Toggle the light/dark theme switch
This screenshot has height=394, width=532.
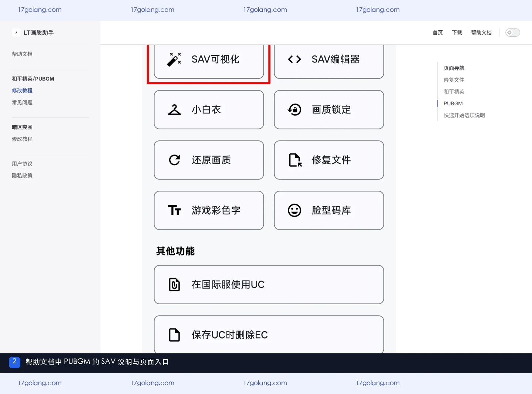point(513,33)
